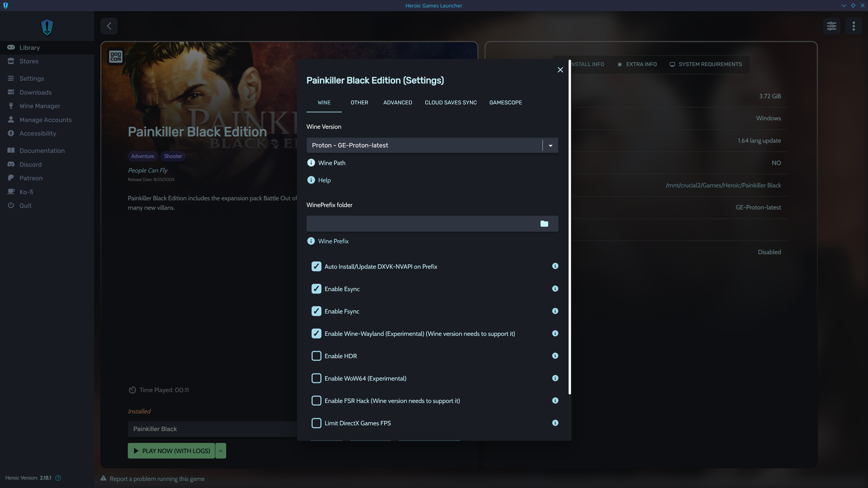Click the back arrow button
This screenshot has height=488, width=868.
click(109, 26)
